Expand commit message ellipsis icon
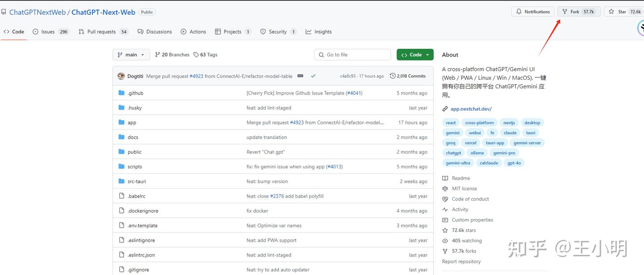The width and height of the screenshot is (644, 275). (x=300, y=76)
